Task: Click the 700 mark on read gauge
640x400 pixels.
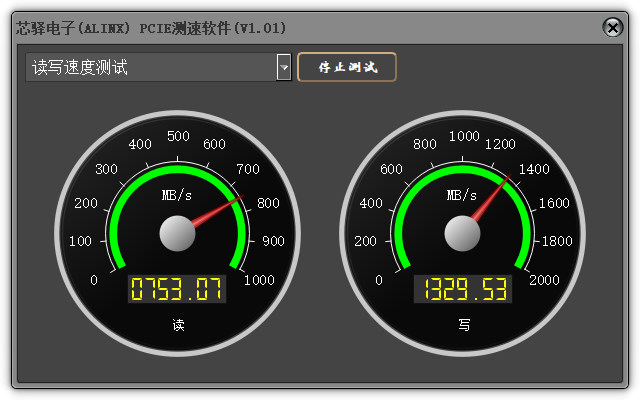Action: point(248,169)
